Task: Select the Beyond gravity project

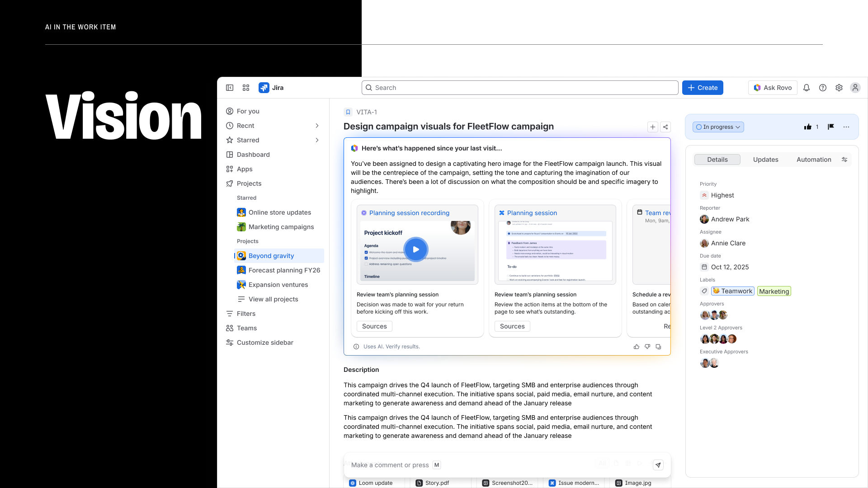Action: pos(279,256)
